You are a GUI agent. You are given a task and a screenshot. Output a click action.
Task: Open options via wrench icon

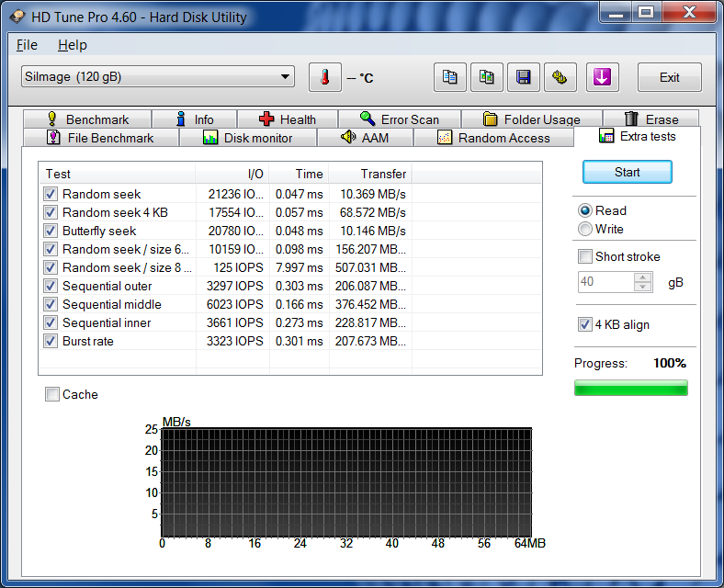point(560,77)
